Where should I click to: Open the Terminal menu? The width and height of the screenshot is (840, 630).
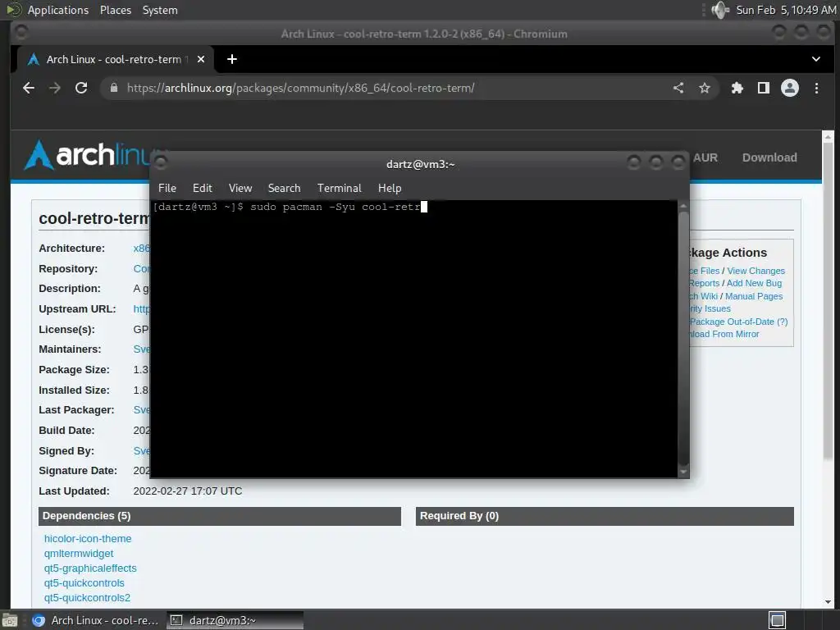coord(339,188)
